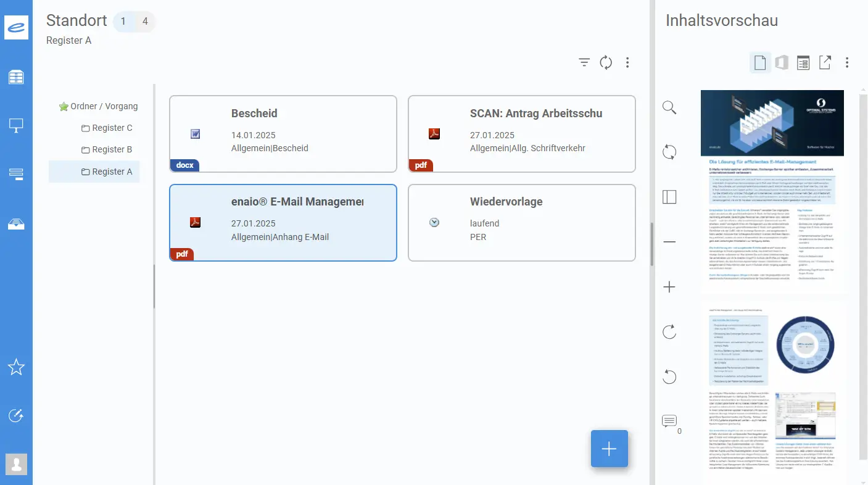Open the user profile avatar
The height and width of the screenshot is (485, 868).
click(x=16, y=464)
